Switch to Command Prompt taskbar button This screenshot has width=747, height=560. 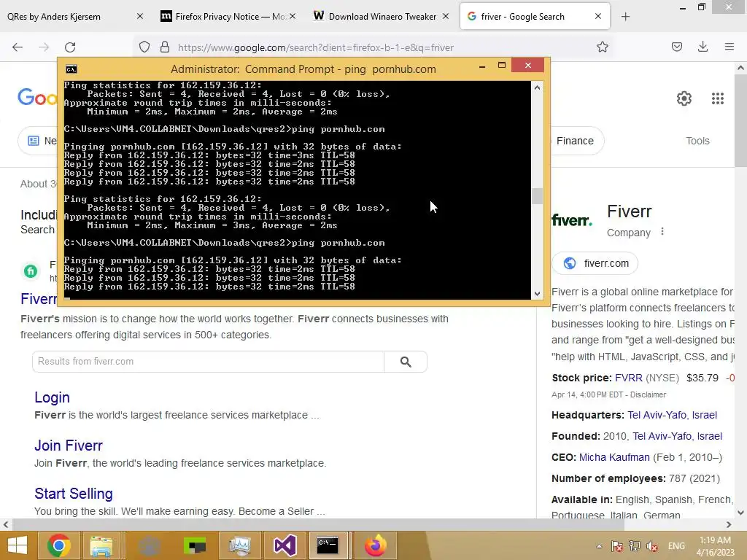(x=328, y=545)
